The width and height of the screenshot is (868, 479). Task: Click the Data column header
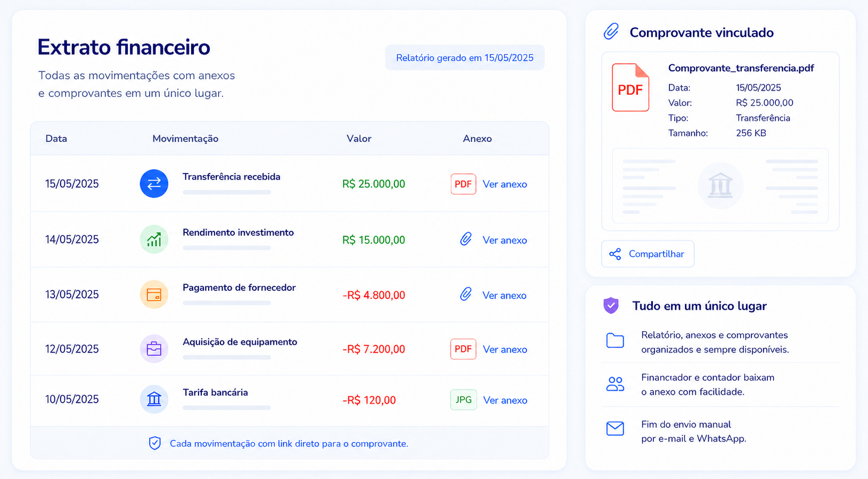(x=56, y=139)
